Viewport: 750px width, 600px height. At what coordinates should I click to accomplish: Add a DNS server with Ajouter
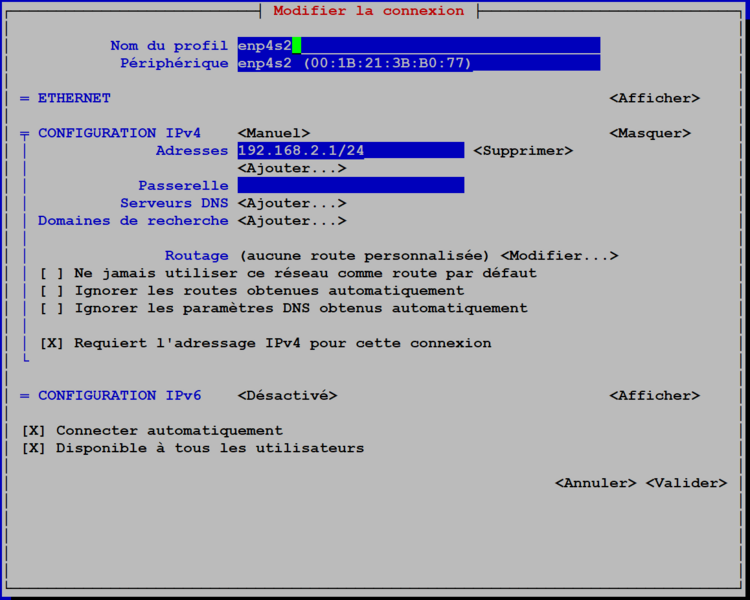click(x=292, y=203)
